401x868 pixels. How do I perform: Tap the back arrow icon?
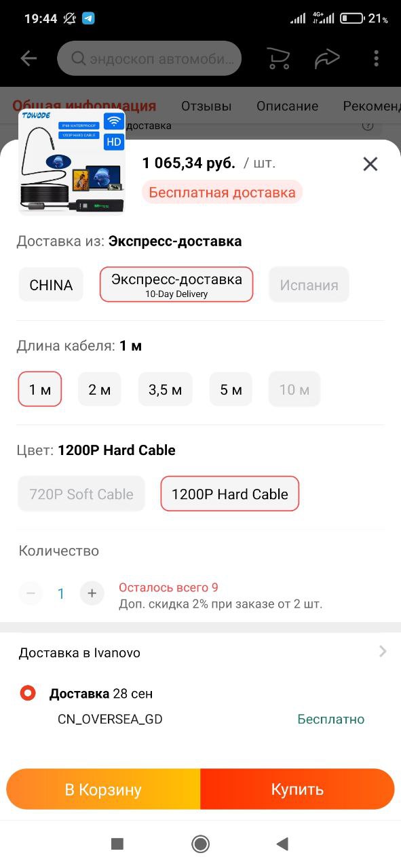[28, 59]
